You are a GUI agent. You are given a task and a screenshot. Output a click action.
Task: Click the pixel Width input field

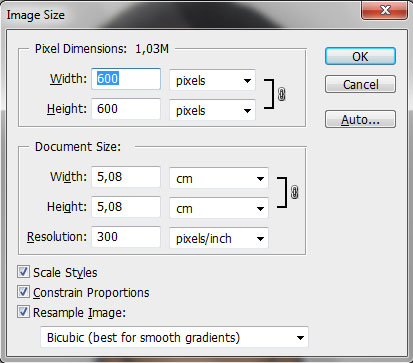point(126,79)
